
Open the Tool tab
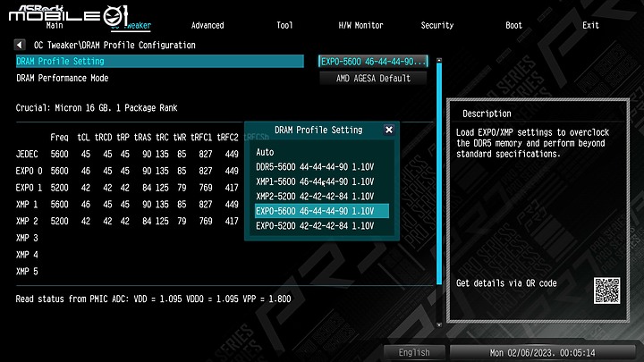point(284,25)
